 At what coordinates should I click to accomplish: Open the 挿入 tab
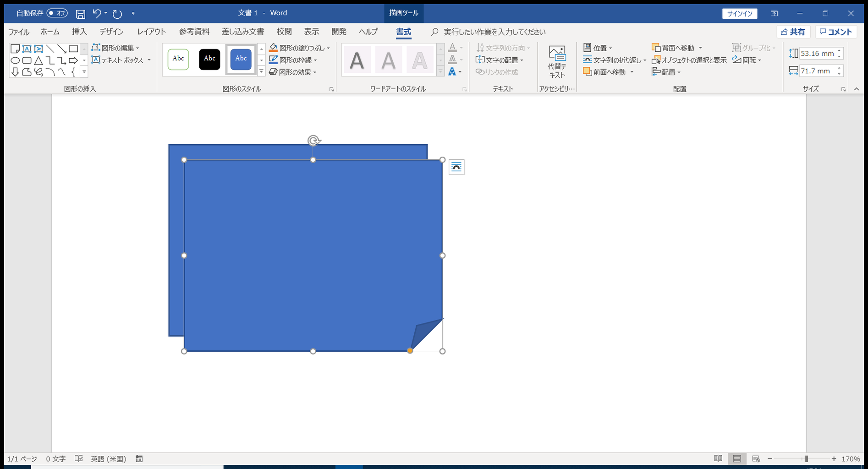[x=79, y=32]
